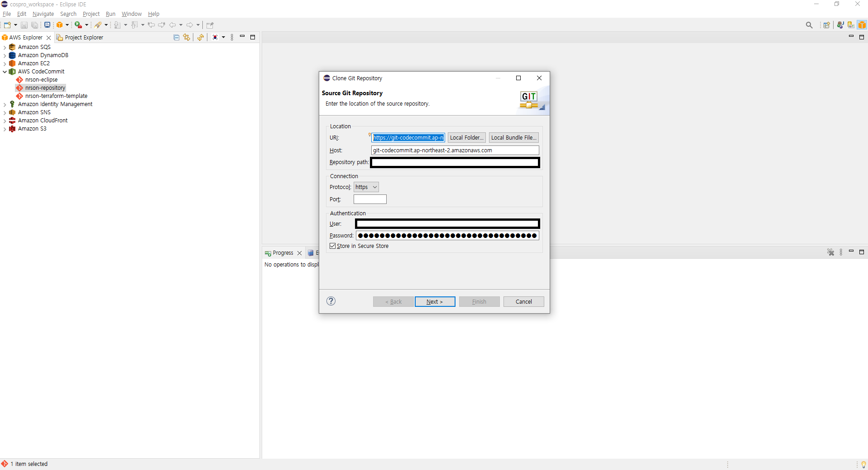
Task: Select nrson-eclipse repository item
Action: pos(41,80)
